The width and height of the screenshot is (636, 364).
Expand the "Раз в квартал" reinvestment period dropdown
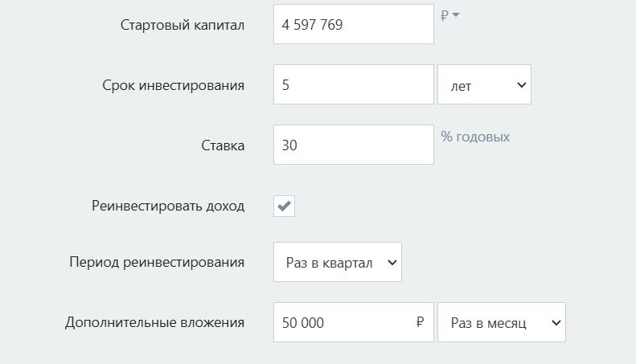(x=338, y=262)
